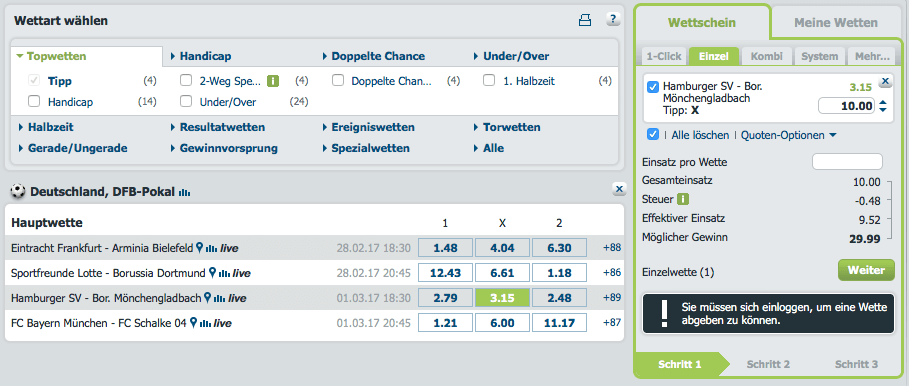Open +87 more bets for Bayern München
Image resolution: width=909 pixels, height=386 pixels.
[x=612, y=322]
